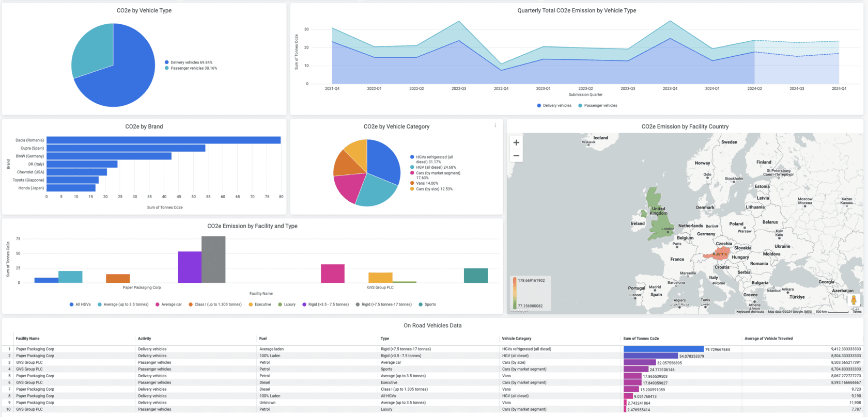The width and height of the screenshot is (868, 417).
Task: Click the 2023-Q4 label on the quarterly chart axis
Action: [670, 89]
